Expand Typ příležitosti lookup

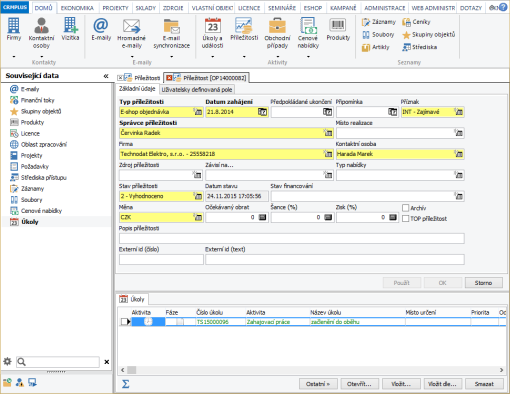point(198,112)
